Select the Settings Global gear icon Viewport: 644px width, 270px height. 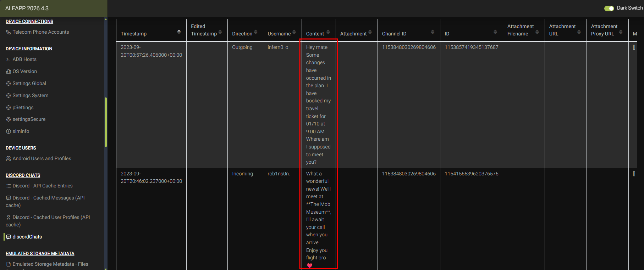pyautogui.click(x=9, y=84)
